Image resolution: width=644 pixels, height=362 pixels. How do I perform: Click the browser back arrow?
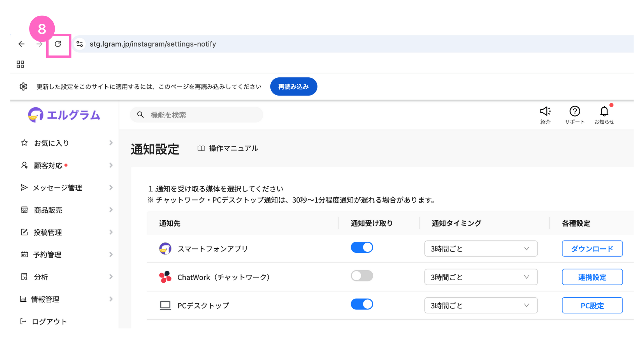(x=21, y=44)
